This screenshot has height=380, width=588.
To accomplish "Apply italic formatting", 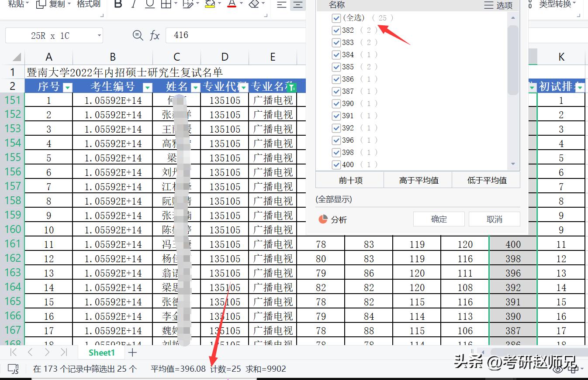I will click(x=134, y=4).
